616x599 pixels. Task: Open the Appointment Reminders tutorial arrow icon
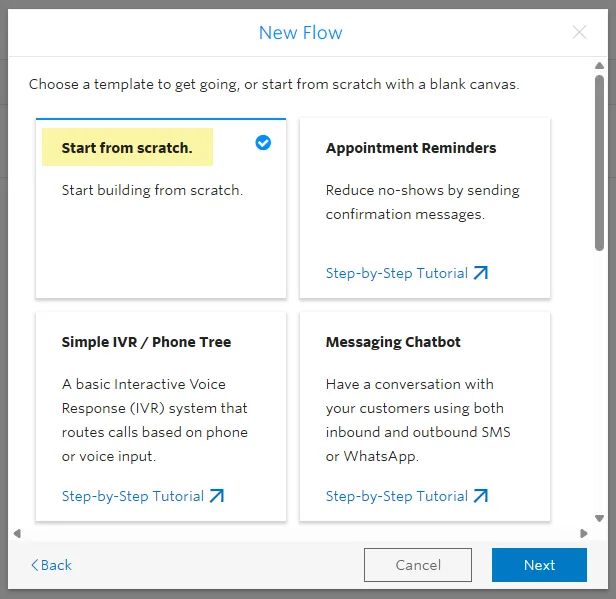point(481,273)
